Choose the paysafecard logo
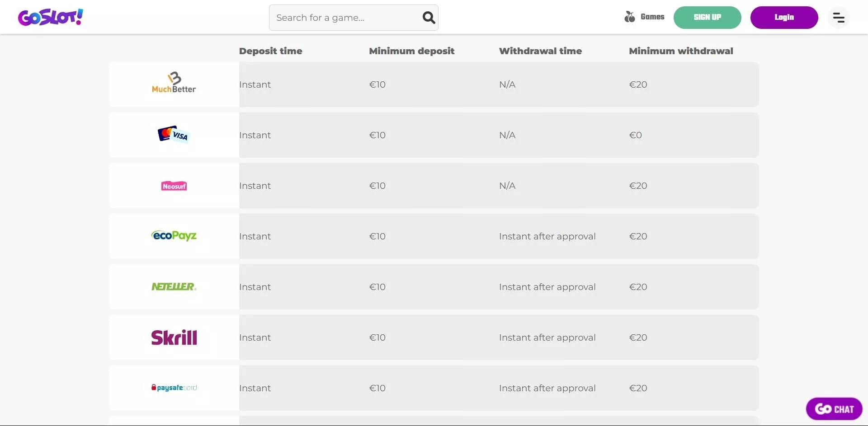The image size is (868, 426). [x=174, y=388]
